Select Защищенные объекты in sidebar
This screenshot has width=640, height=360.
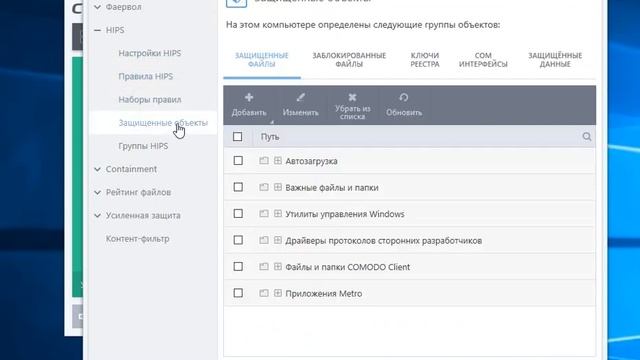coord(163,123)
